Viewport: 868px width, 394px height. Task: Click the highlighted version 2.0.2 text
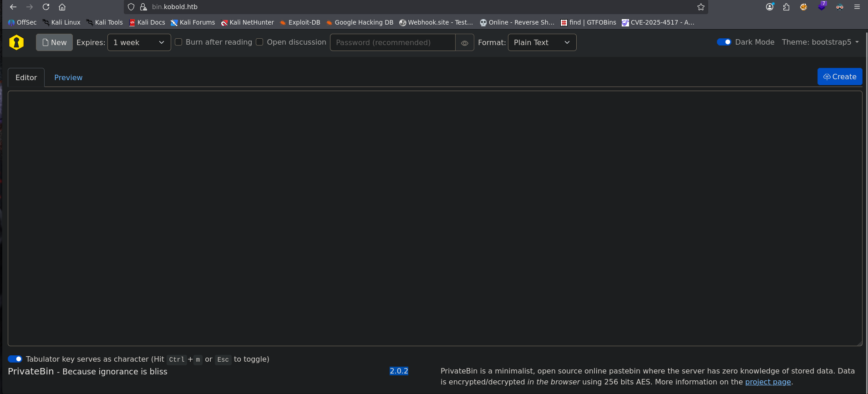pyautogui.click(x=399, y=371)
